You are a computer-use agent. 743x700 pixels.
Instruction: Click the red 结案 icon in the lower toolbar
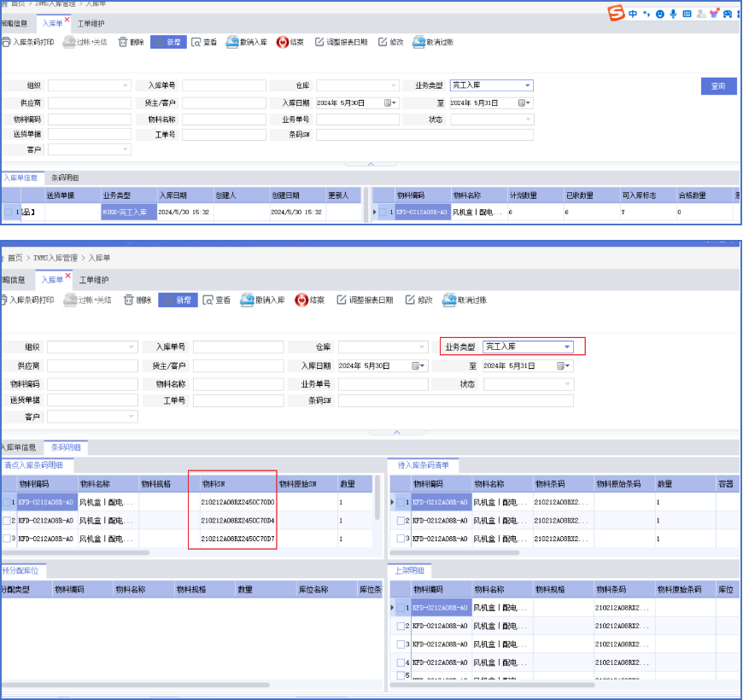pos(301,300)
